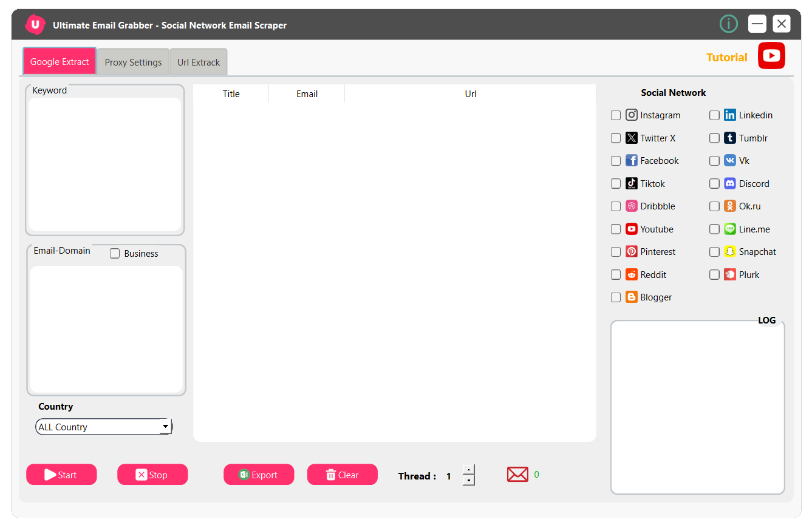Select the Dribbble checkbox
This screenshot has width=812, height=525.
pyautogui.click(x=616, y=206)
